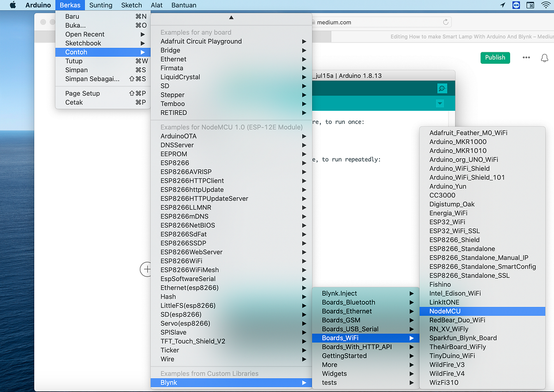Expand the Boards_WiFi submenu
This screenshot has height=392, width=554.
366,338
